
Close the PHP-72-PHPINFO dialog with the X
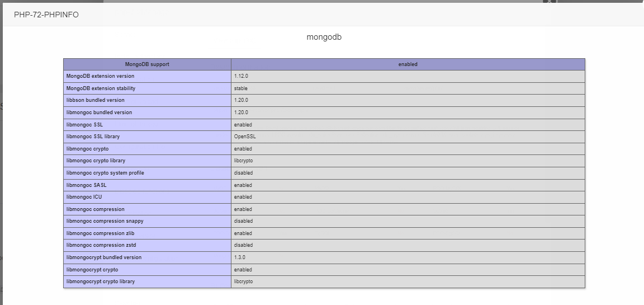pos(550,2)
